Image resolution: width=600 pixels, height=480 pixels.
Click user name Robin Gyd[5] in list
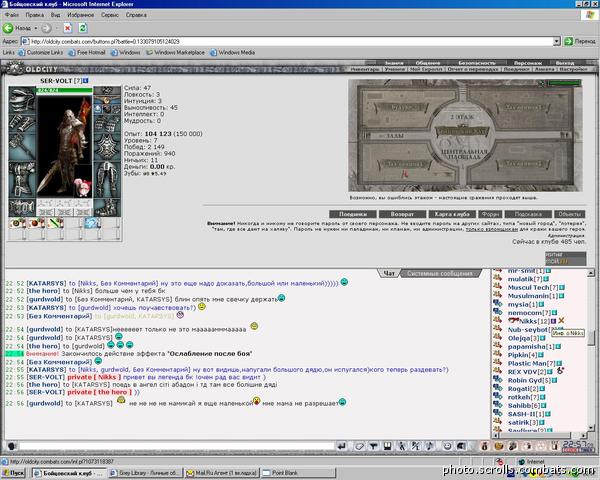click(x=529, y=380)
